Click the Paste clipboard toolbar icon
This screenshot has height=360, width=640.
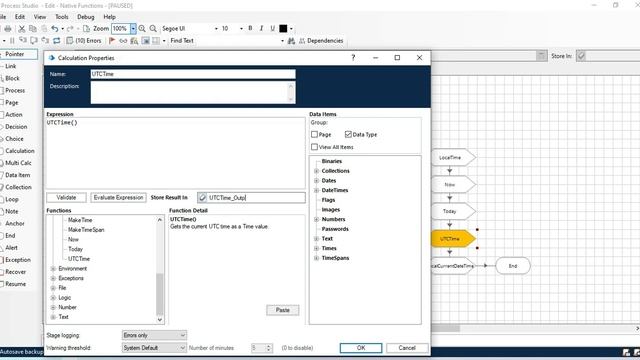coord(44,29)
